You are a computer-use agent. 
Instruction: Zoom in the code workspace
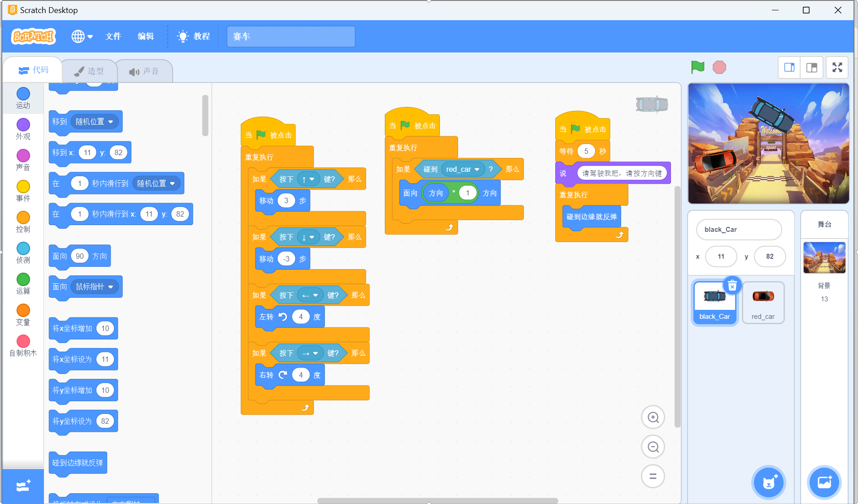coord(653,417)
